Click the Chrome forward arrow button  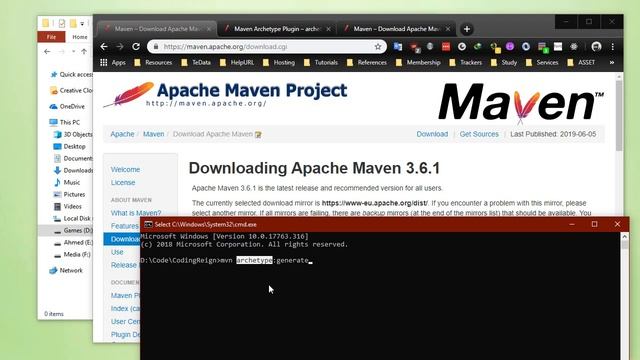pyautogui.click(x=120, y=47)
